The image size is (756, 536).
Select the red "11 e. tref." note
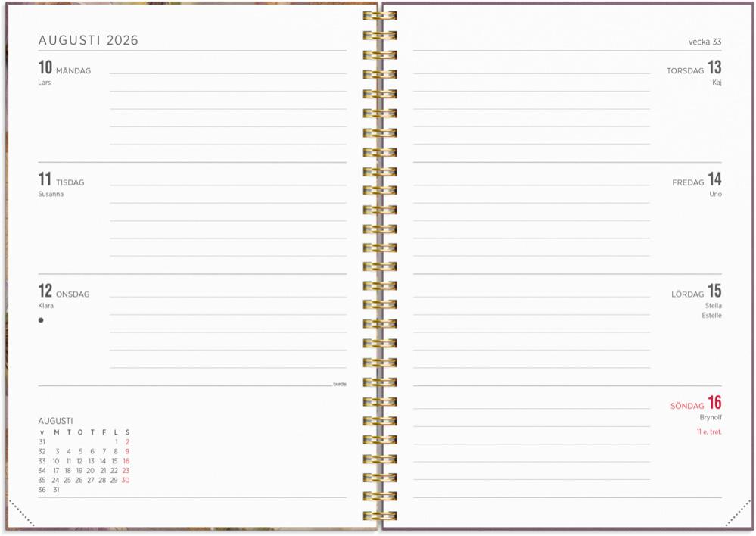point(709,432)
